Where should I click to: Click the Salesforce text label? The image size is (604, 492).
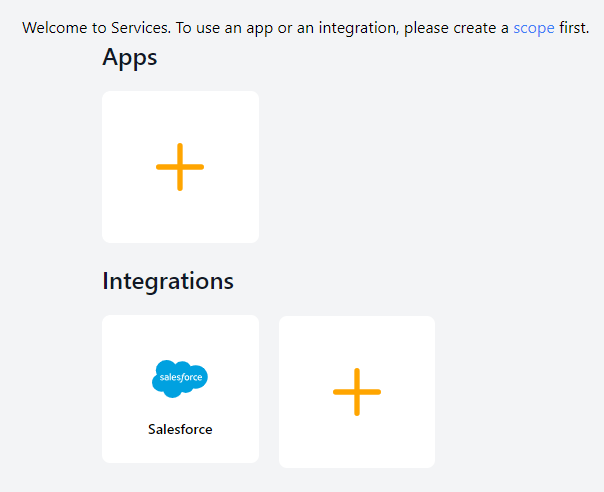[x=180, y=429]
